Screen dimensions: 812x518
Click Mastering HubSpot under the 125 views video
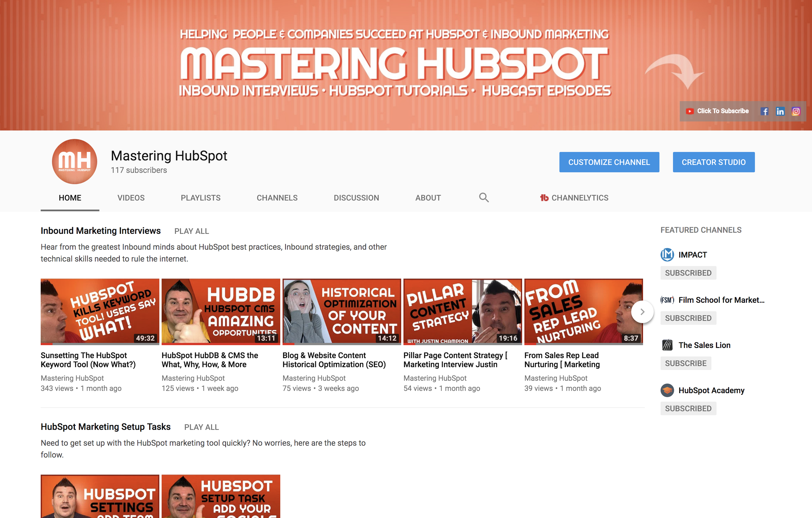193,378
